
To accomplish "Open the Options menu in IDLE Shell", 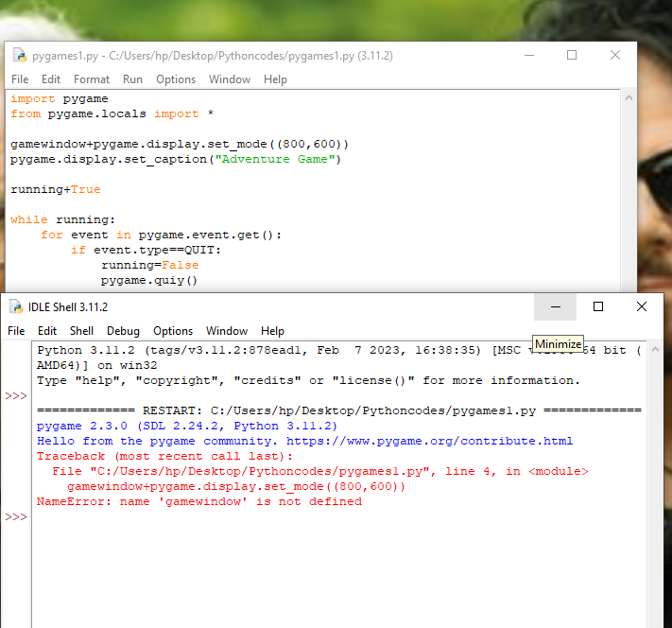I will [x=173, y=331].
